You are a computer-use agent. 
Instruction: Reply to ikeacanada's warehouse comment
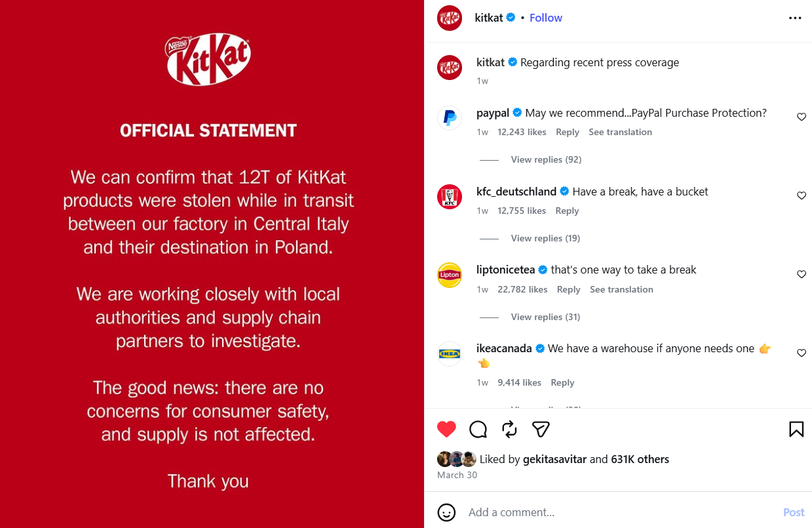click(x=562, y=382)
